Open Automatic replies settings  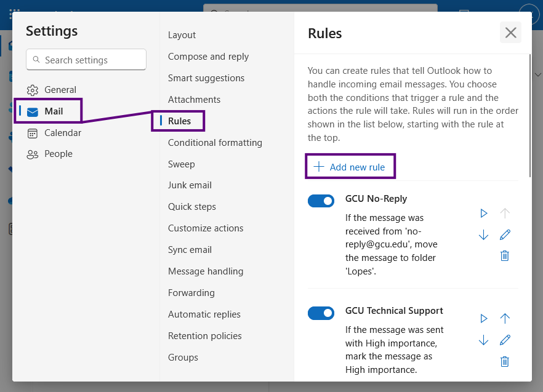[x=204, y=314]
